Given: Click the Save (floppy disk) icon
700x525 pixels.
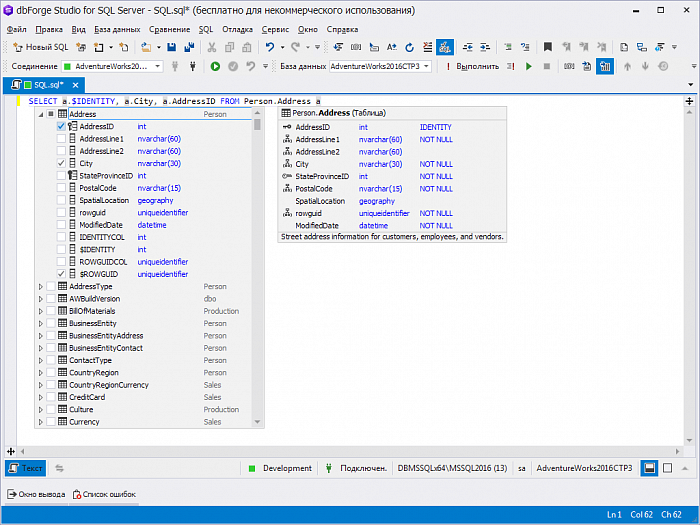Looking at the screenshot, I should click(171, 47).
